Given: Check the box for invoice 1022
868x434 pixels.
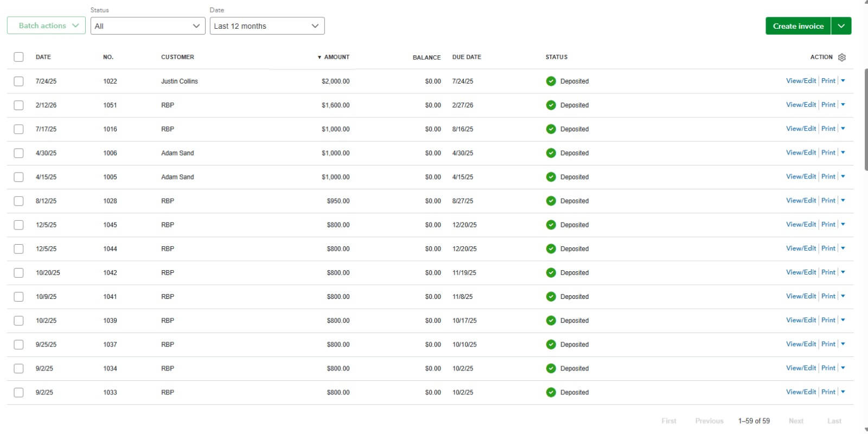Looking at the screenshot, I should (18, 81).
